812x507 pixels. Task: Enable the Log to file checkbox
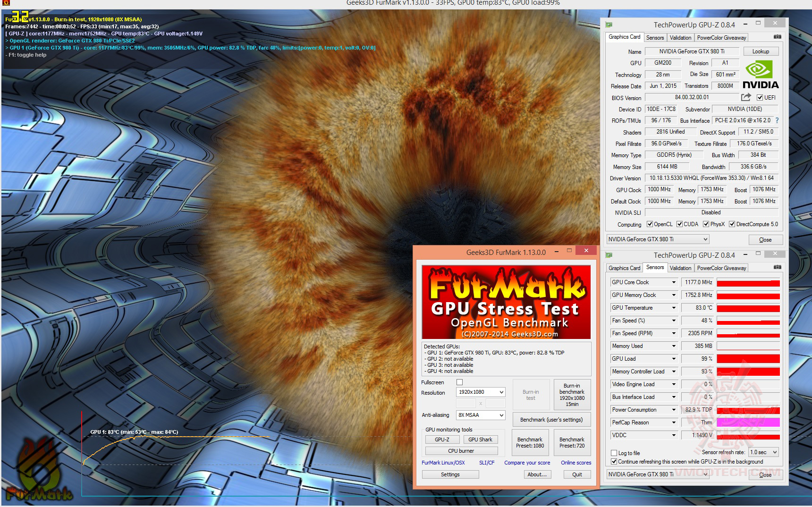pos(614,453)
